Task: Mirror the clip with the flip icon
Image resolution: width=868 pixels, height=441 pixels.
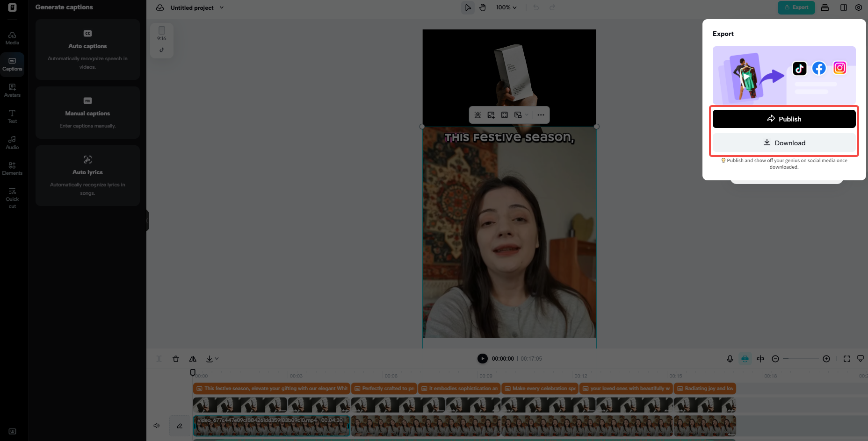Action: 193,359
